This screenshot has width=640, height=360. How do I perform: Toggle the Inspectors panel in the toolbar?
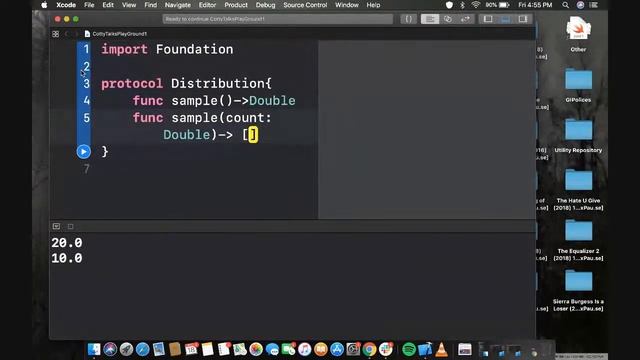[523, 19]
